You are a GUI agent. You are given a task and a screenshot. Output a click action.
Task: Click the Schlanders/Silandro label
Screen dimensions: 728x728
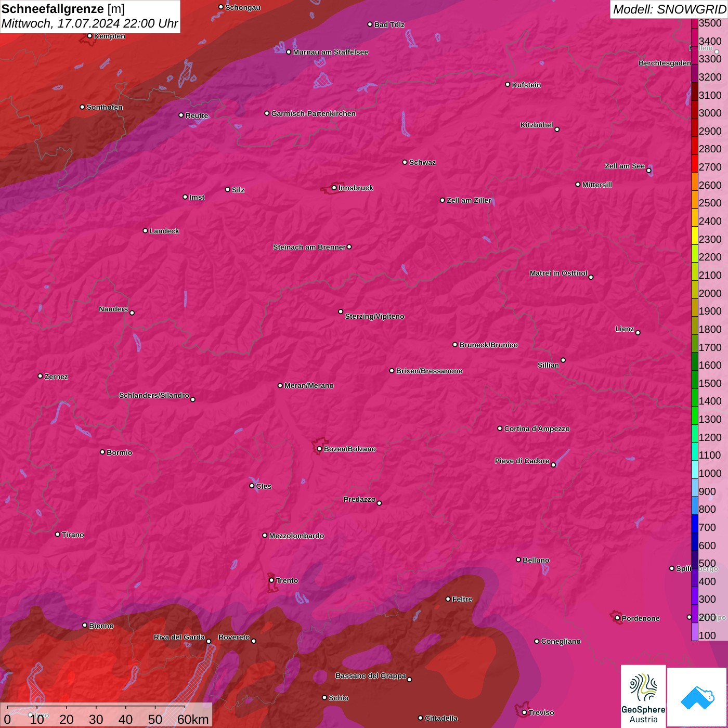(x=154, y=395)
